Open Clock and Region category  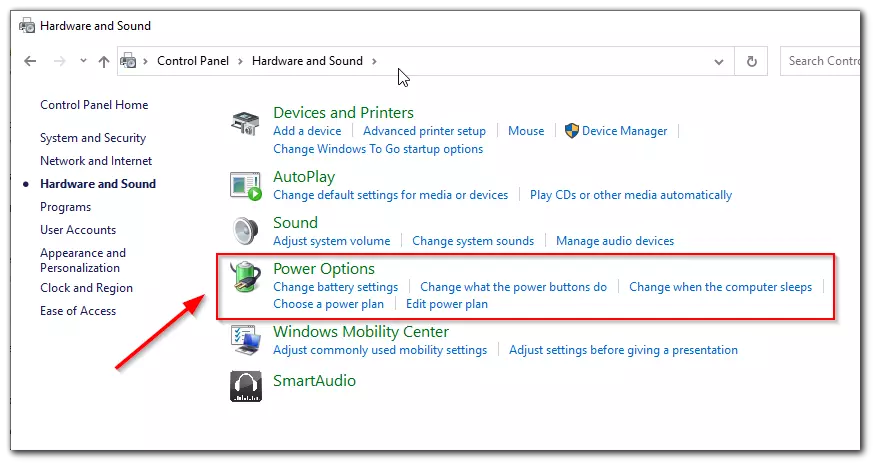86,288
